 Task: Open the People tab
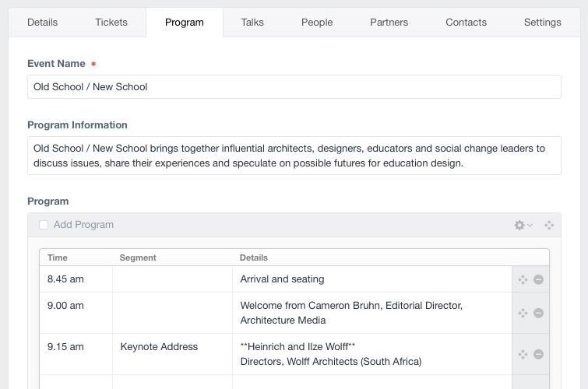(317, 23)
